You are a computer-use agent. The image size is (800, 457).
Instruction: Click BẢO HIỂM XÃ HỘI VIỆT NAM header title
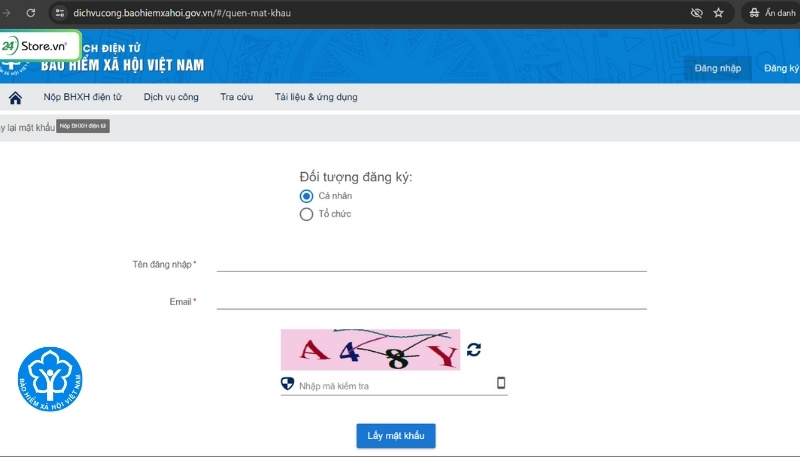pos(122,65)
